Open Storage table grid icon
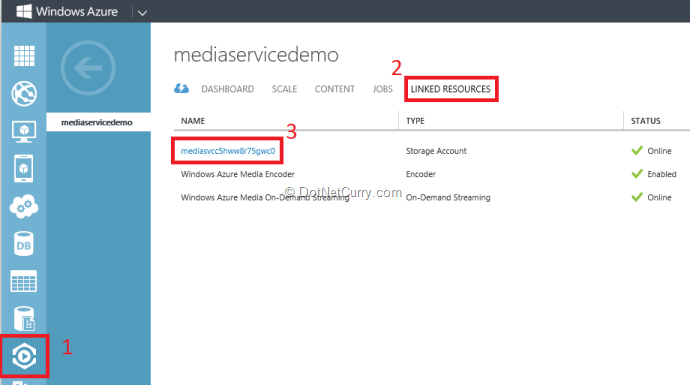 pyautogui.click(x=24, y=281)
